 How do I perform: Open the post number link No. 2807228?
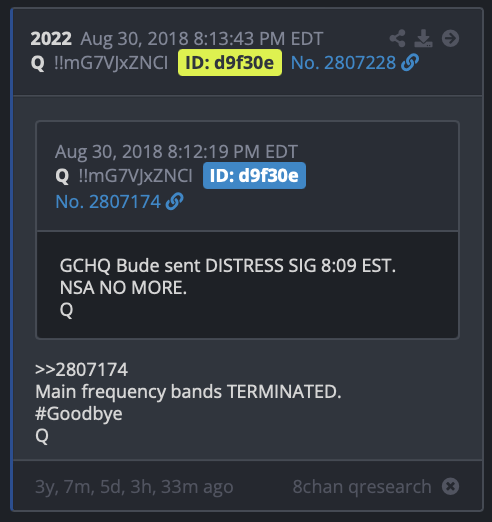pyautogui.click(x=343, y=63)
